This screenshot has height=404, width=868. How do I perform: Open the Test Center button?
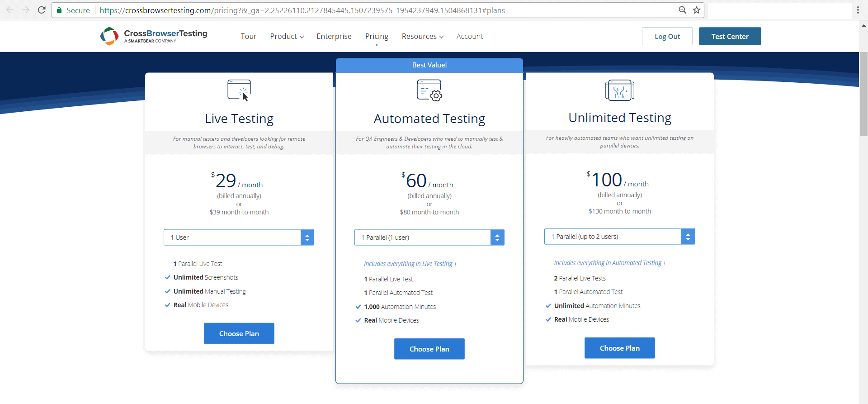tap(730, 36)
